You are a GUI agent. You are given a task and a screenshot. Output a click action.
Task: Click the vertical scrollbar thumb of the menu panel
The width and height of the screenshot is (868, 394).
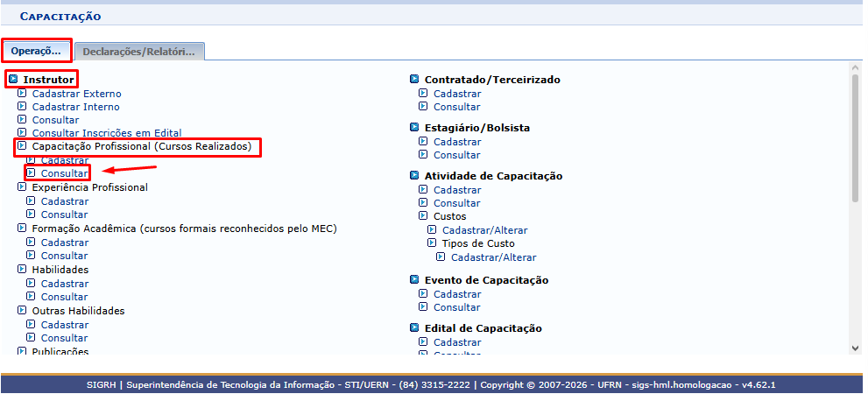click(855, 138)
